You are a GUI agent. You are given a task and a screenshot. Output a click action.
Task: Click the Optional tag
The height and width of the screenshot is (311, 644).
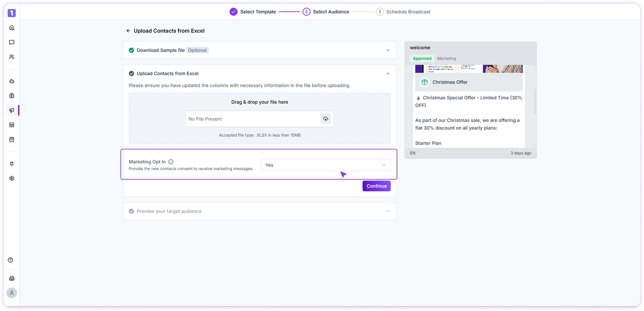(197, 50)
